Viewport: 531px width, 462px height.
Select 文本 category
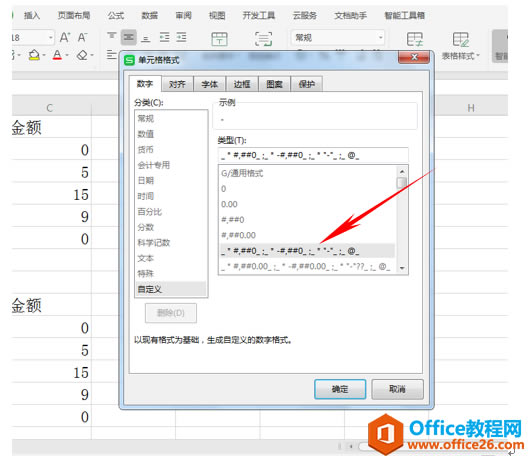point(171,258)
